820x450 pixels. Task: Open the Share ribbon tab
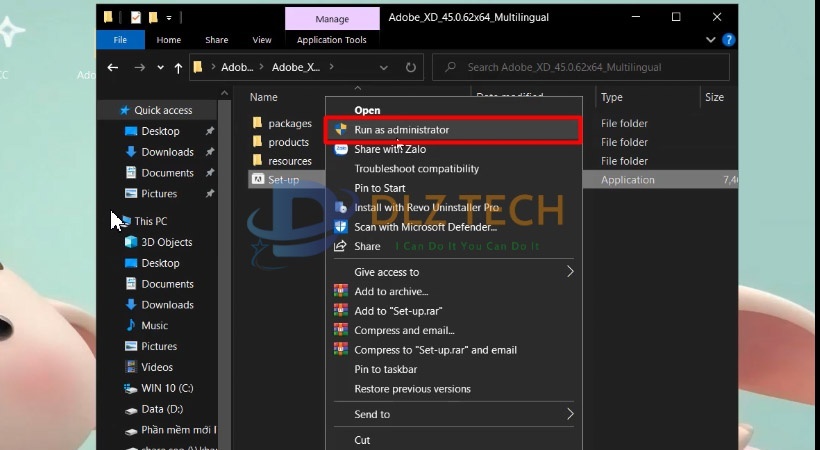coord(217,40)
